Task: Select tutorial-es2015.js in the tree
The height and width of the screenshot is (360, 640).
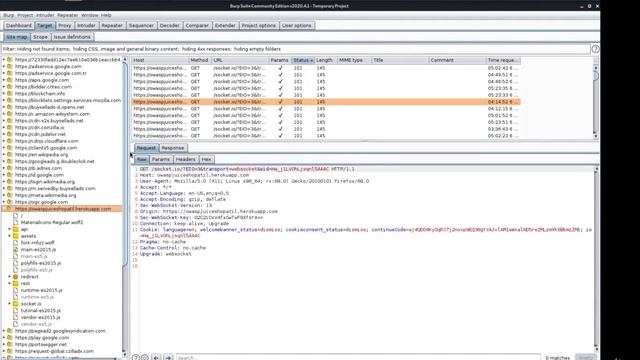Action: (x=40, y=311)
